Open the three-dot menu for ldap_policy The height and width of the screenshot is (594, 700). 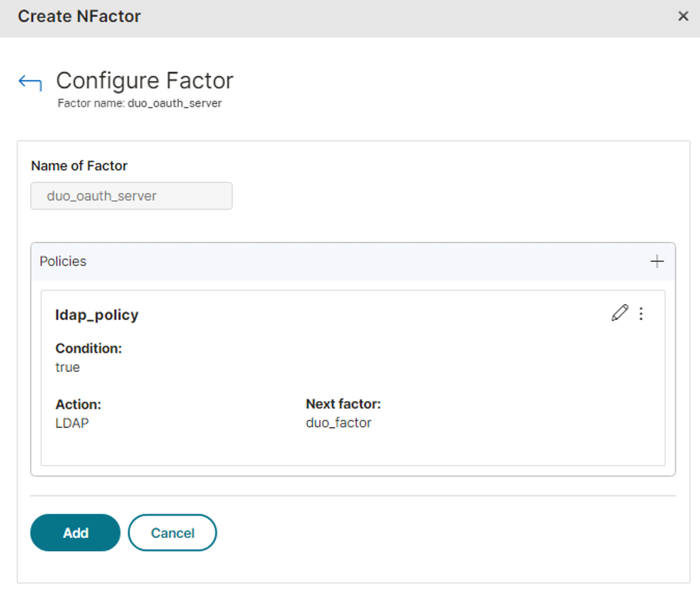pos(641,314)
